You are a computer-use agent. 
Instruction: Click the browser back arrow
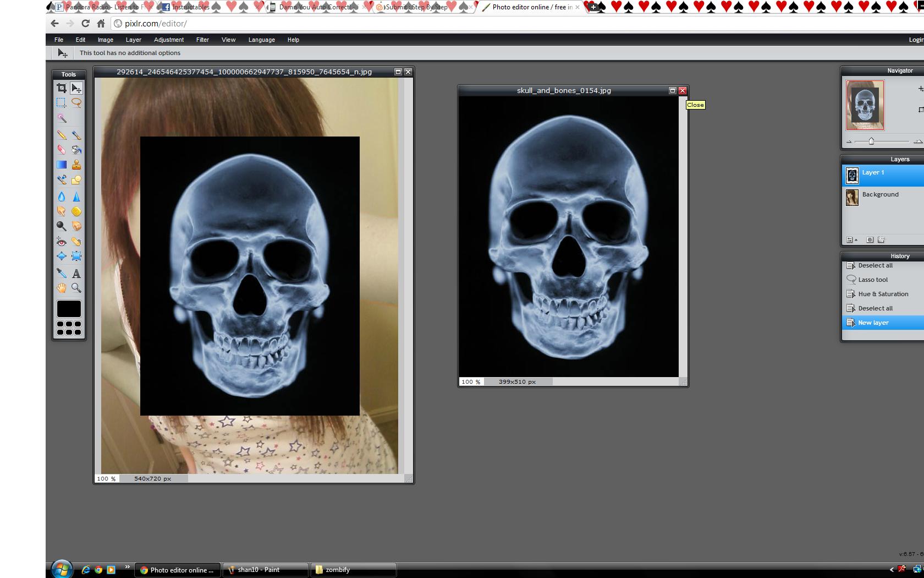[54, 24]
